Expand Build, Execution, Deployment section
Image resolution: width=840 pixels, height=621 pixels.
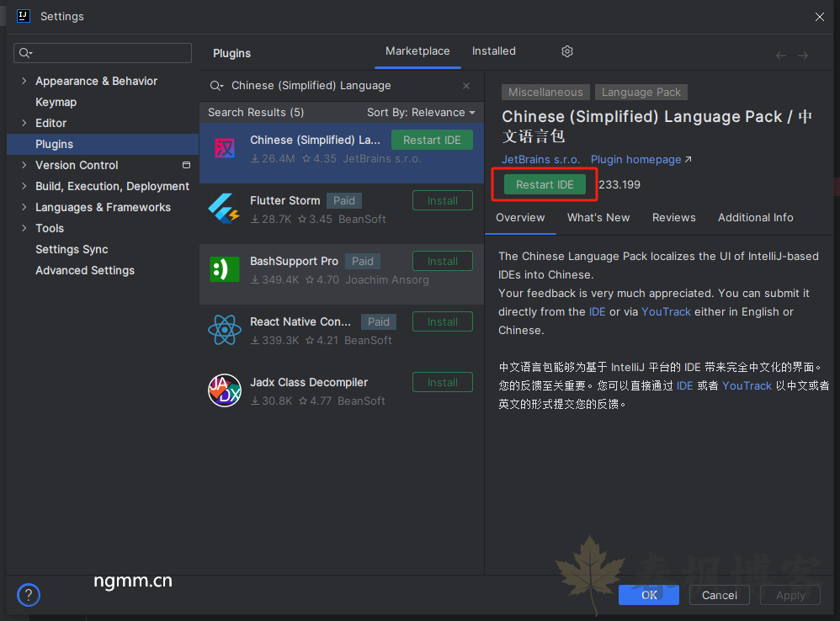coord(24,186)
